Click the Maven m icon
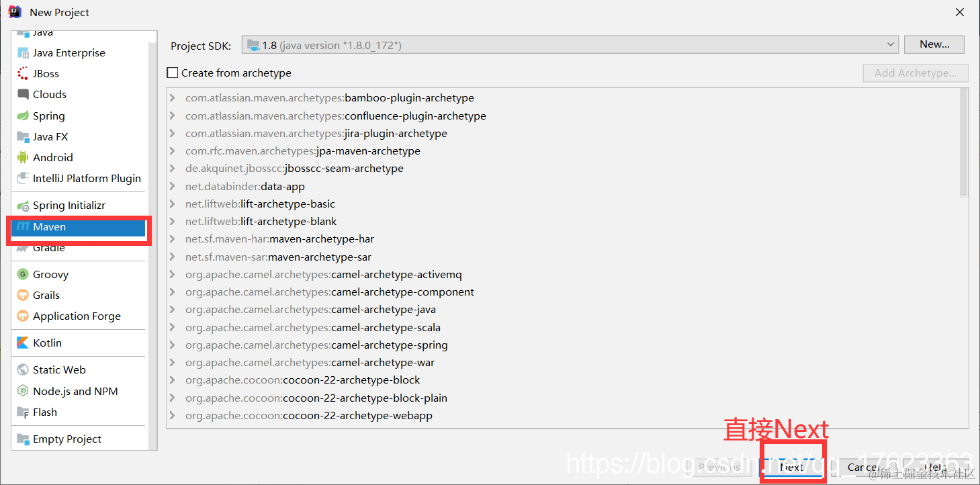 [x=23, y=227]
